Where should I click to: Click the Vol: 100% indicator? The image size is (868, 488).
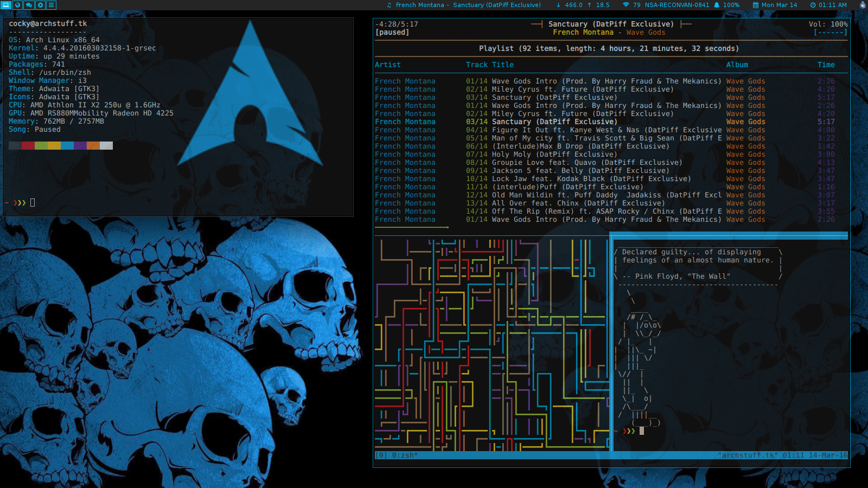click(x=828, y=24)
